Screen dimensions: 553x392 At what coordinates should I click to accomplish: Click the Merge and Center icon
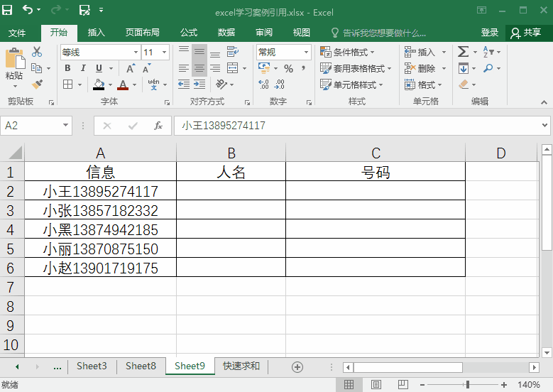tap(232, 68)
